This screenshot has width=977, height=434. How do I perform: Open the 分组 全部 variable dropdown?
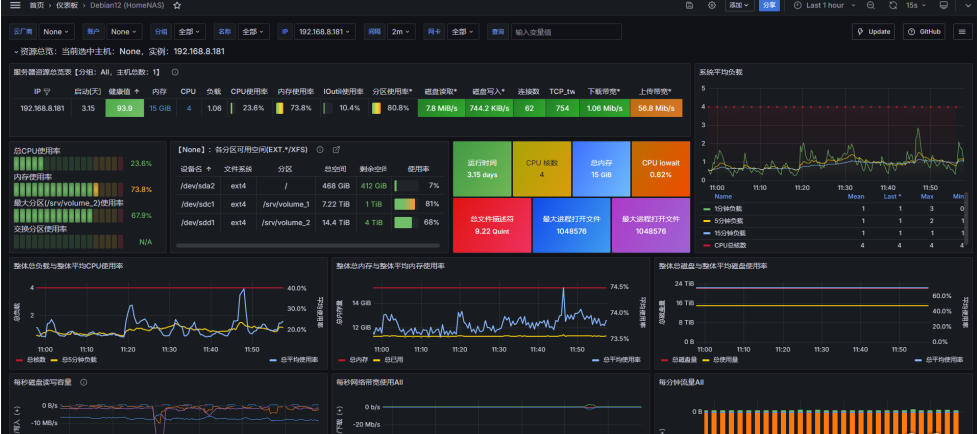pos(189,32)
